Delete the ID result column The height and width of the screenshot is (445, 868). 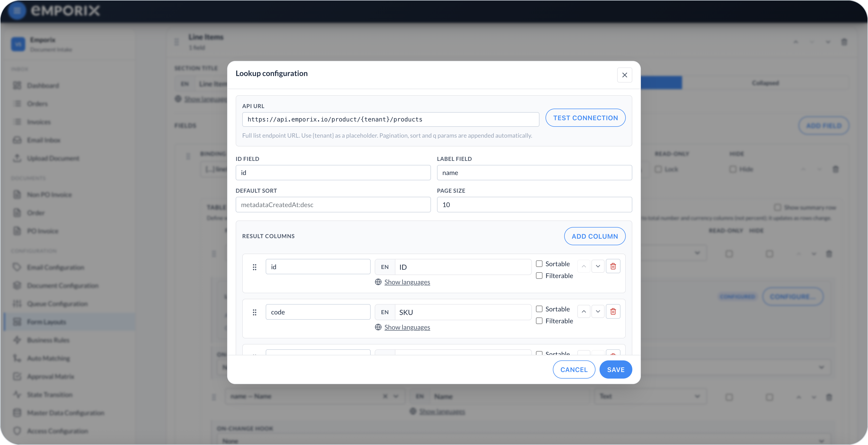[x=613, y=266]
